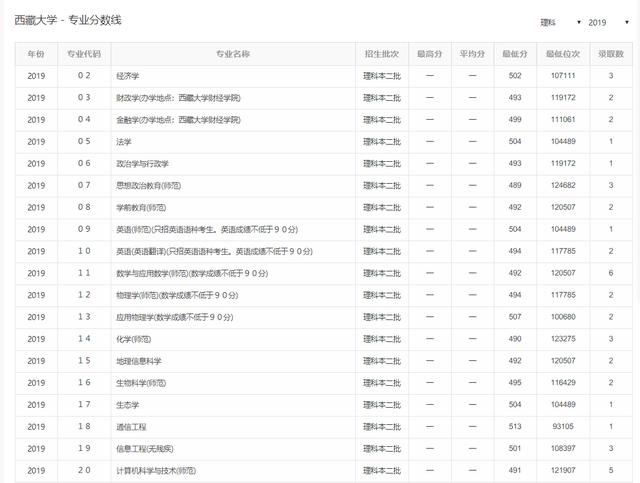Click the 西藏大学 - 专业分数线 page title
Image resolution: width=640 pixels, height=483 pixels.
[x=68, y=20]
